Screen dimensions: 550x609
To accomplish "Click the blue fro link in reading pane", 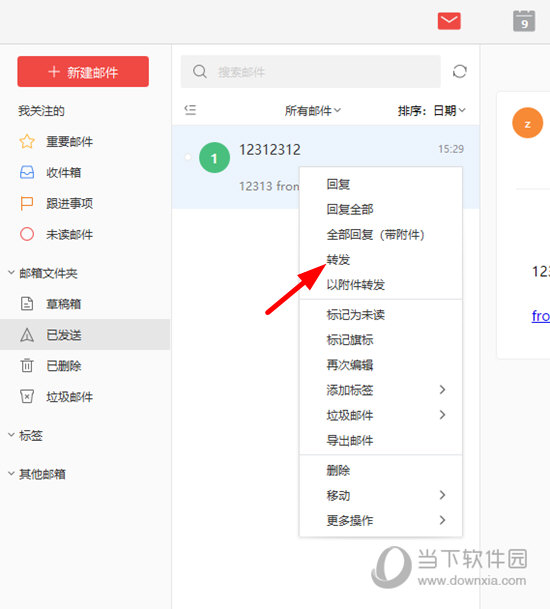I will (541, 316).
